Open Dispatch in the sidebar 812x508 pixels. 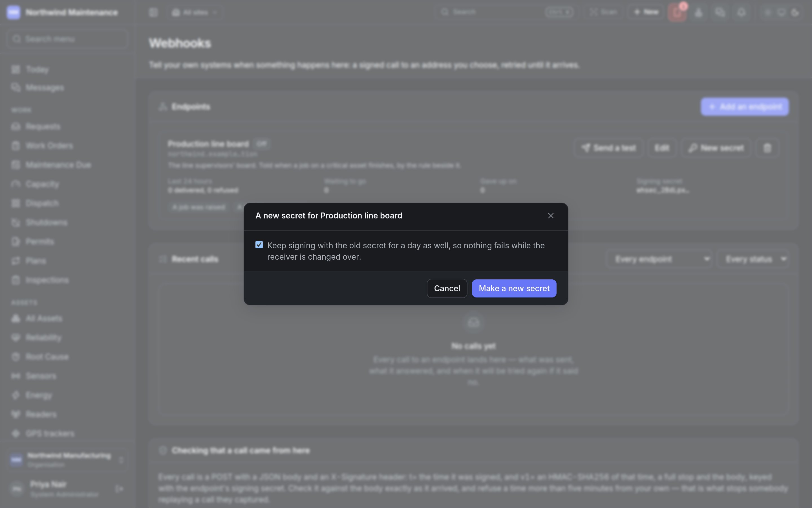[x=67, y=203]
